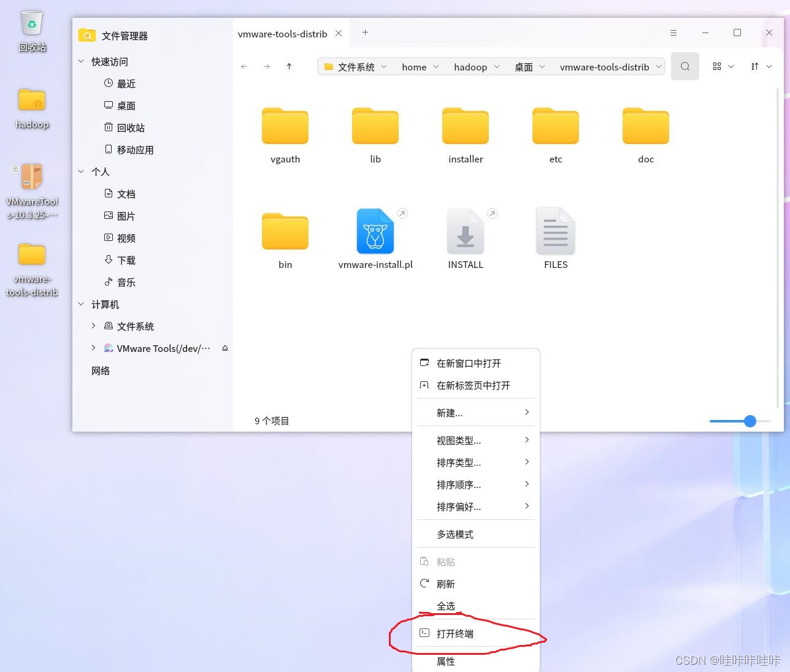
Task: Click the home segment in path bar
Action: pyautogui.click(x=414, y=67)
